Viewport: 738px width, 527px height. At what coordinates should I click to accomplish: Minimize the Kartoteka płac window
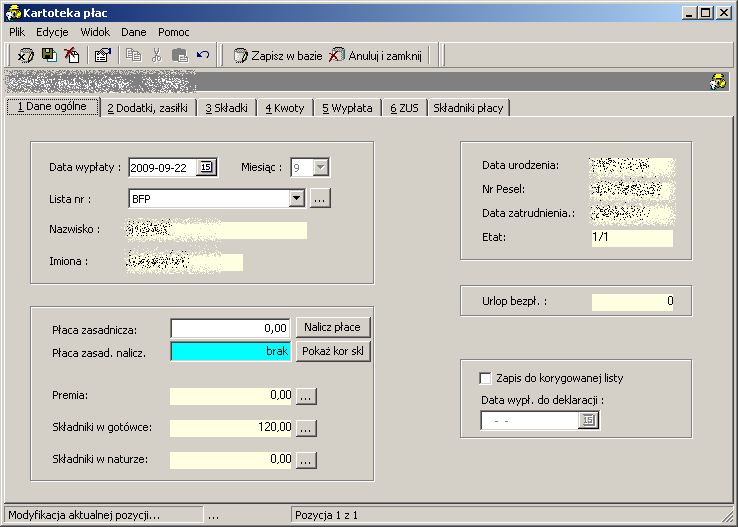point(689,13)
